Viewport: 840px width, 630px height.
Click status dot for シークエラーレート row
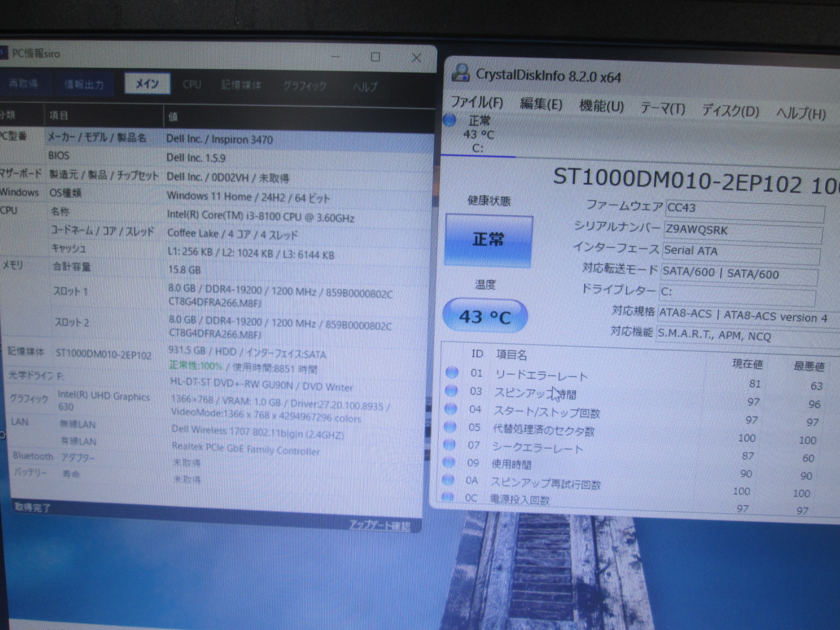(x=449, y=444)
